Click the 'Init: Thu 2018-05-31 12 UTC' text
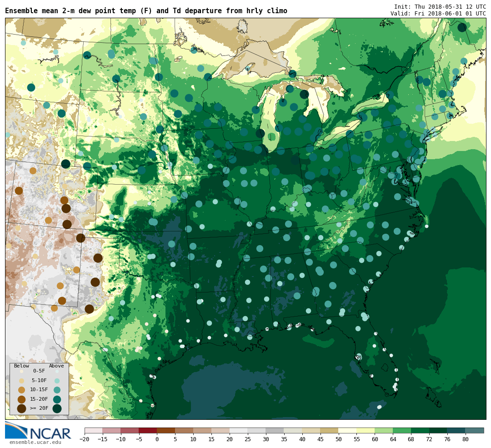This screenshot has width=491, height=448. [440, 6]
